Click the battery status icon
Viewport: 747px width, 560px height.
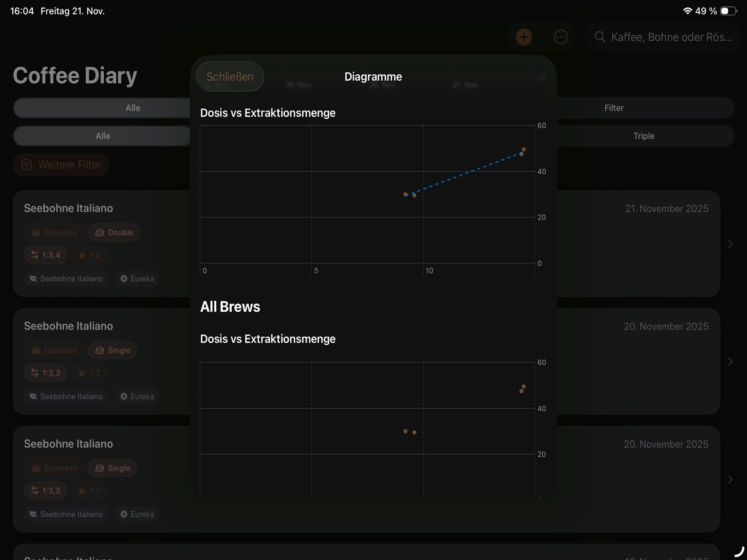[x=729, y=11]
